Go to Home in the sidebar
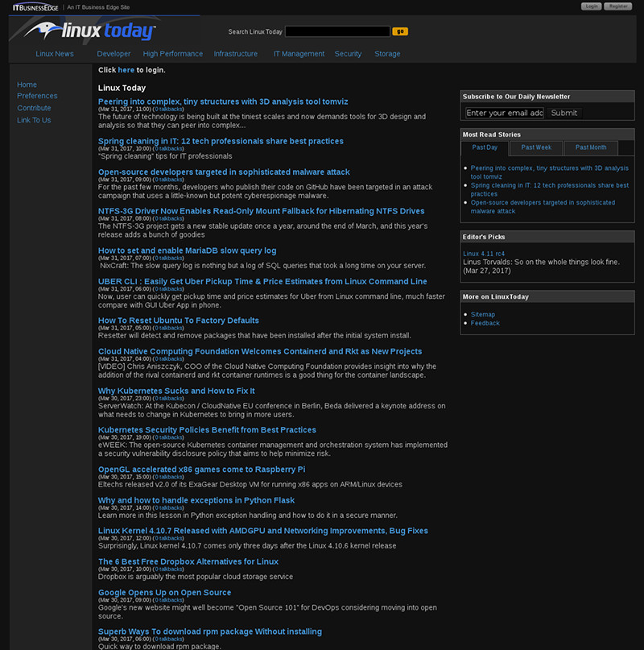 [x=27, y=85]
